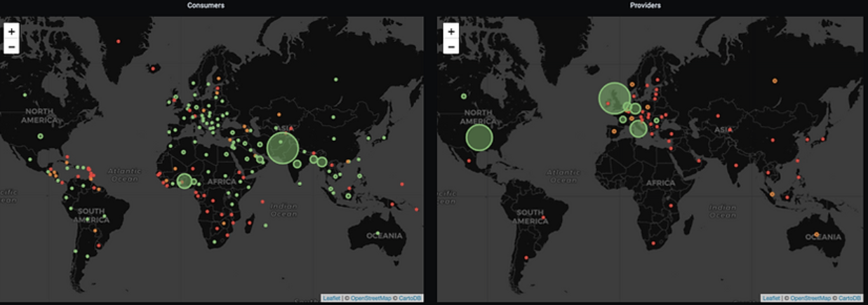
Task: Click the large green circle over United States
Action: click(479, 137)
